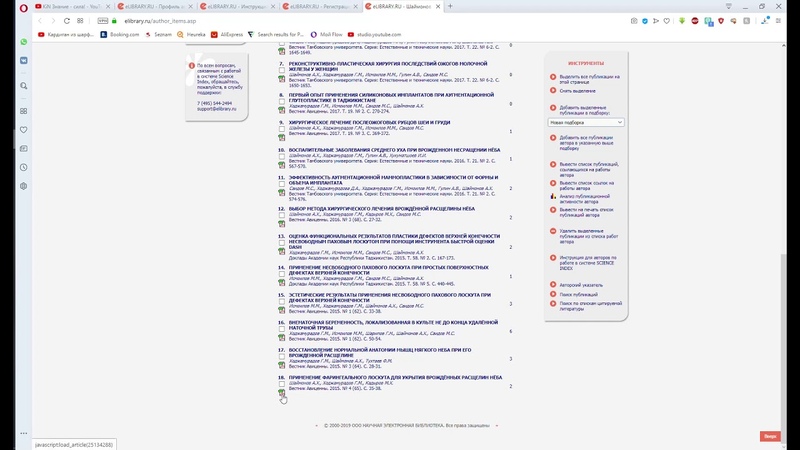Open the Мой Flow bookmark
Image resolution: width=800 pixels, height=450 pixels.
pos(327,35)
